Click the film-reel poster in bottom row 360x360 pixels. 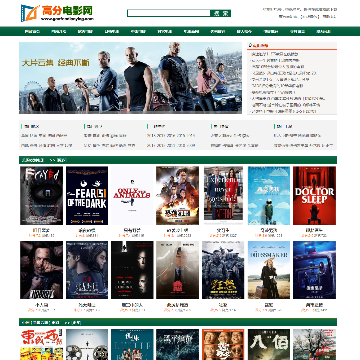(x=87, y=345)
